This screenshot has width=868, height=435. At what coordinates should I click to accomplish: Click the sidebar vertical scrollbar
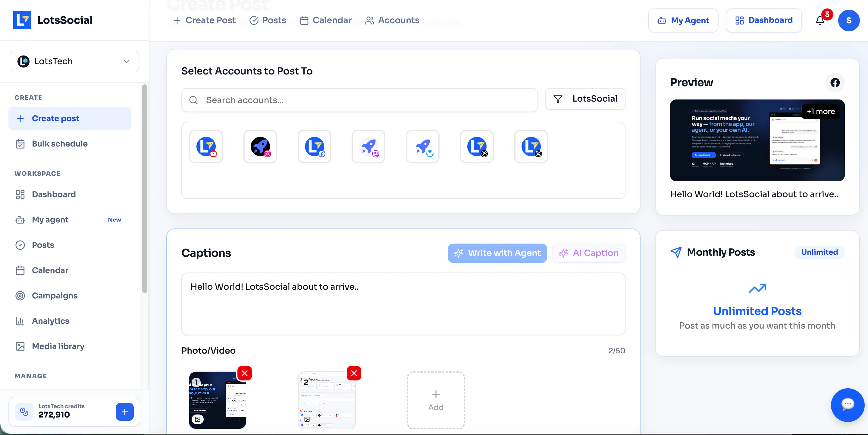point(145,189)
